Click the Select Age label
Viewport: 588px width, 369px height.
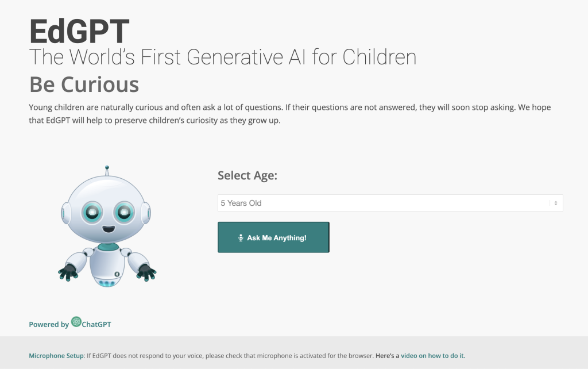tap(247, 175)
